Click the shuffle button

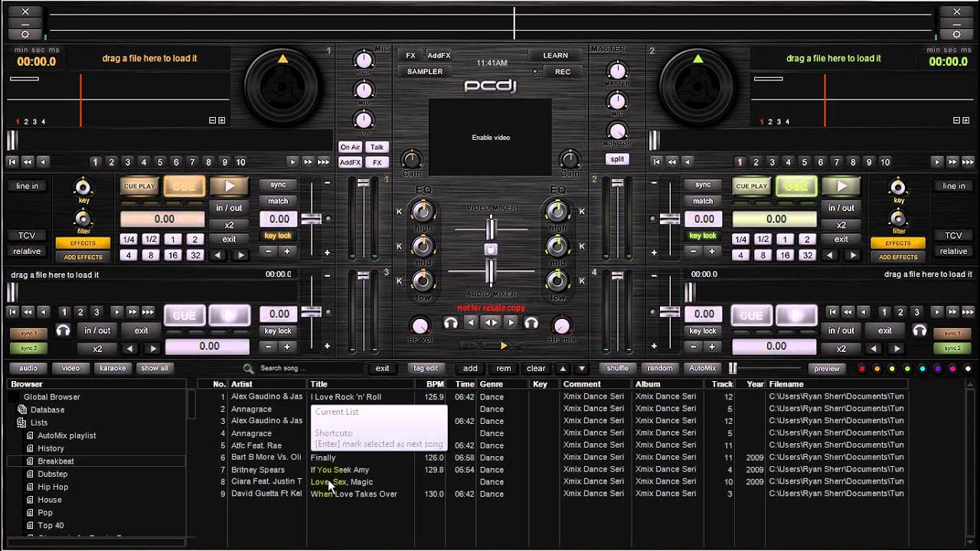(x=617, y=368)
